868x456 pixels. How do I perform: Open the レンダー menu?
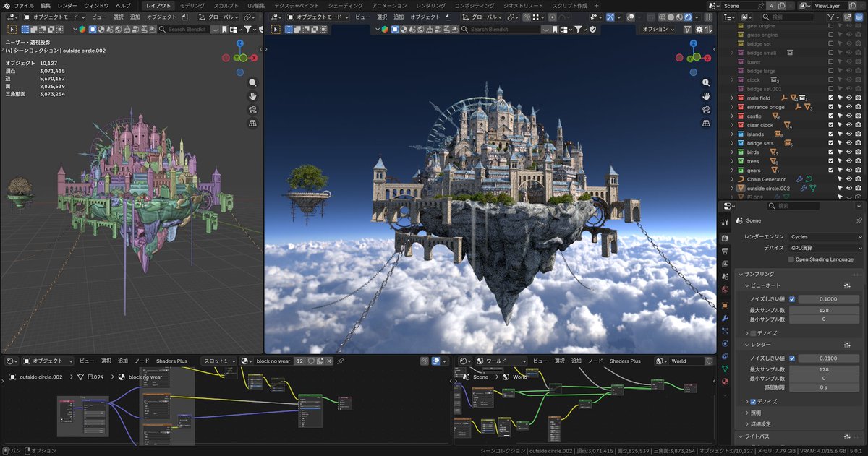tap(67, 5)
